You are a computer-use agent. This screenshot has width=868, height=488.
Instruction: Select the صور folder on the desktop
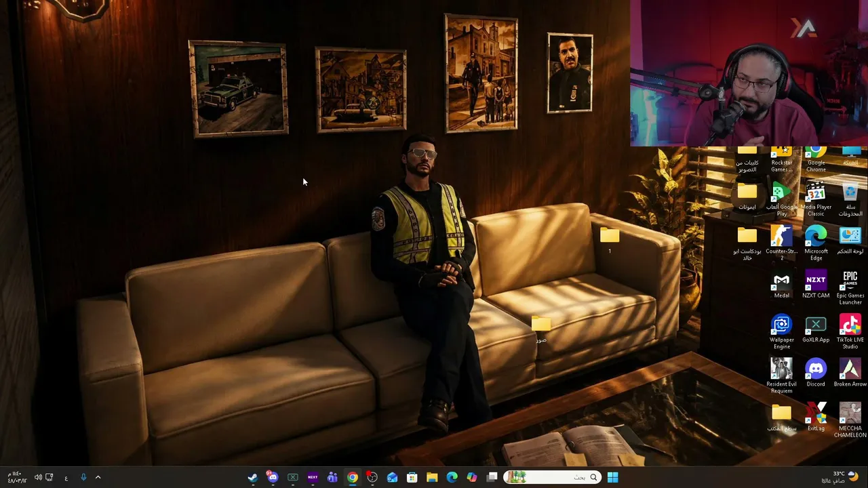point(541,329)
